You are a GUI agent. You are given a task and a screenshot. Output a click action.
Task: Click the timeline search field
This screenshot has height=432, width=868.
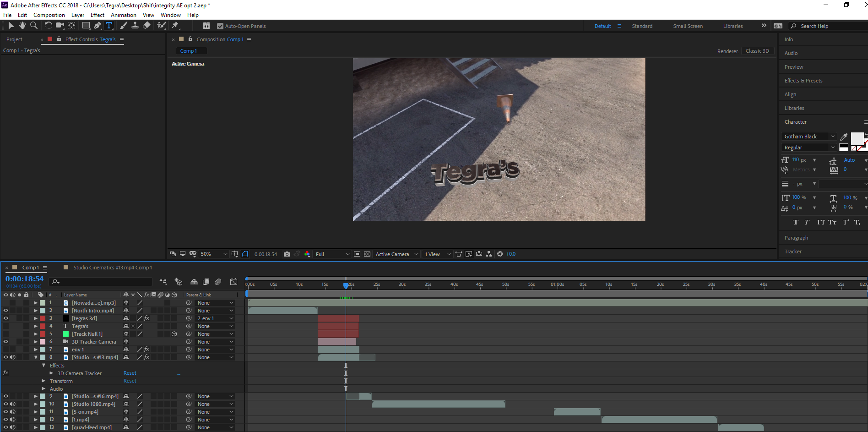point(101,282)
